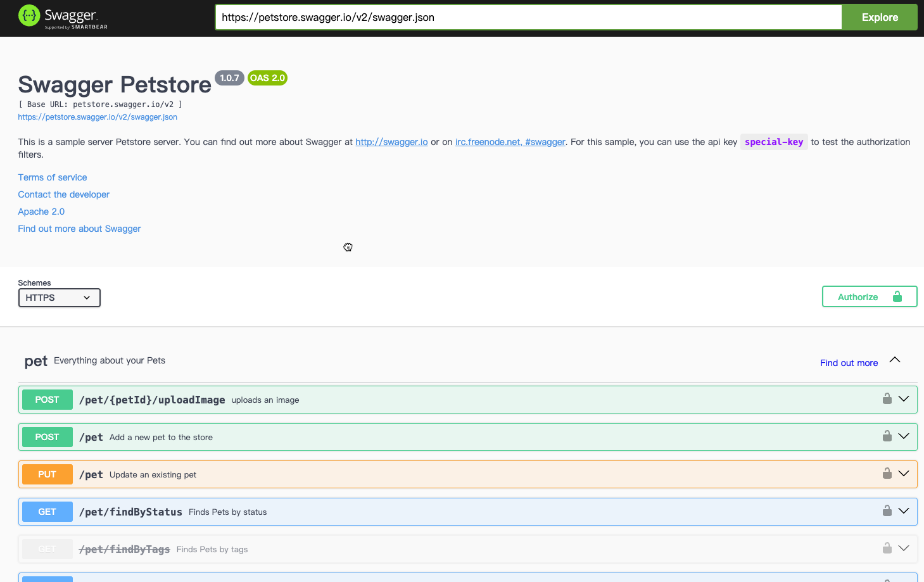Click the lock icon on the PUT /pet row
The height and width of the screenshot is (582, 924).
(886, 473)
